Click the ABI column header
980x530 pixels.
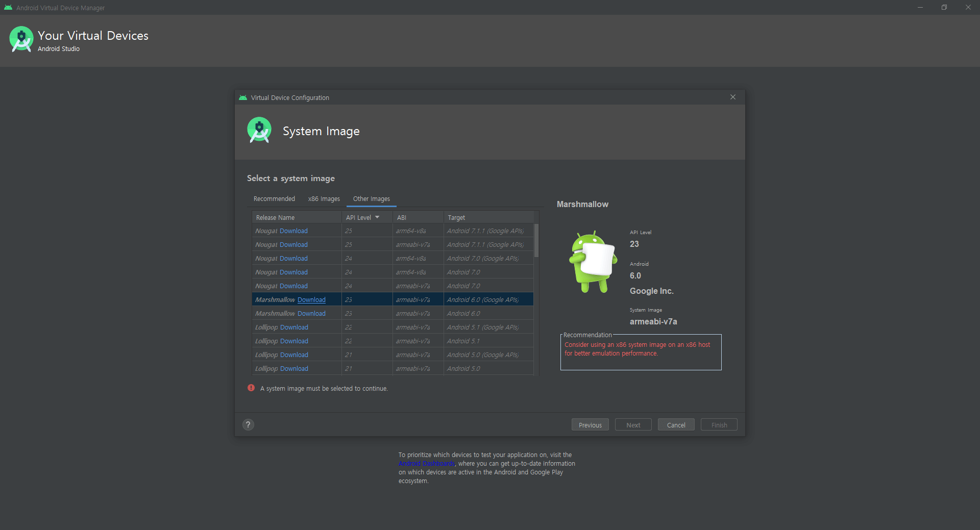coord(418,217)
